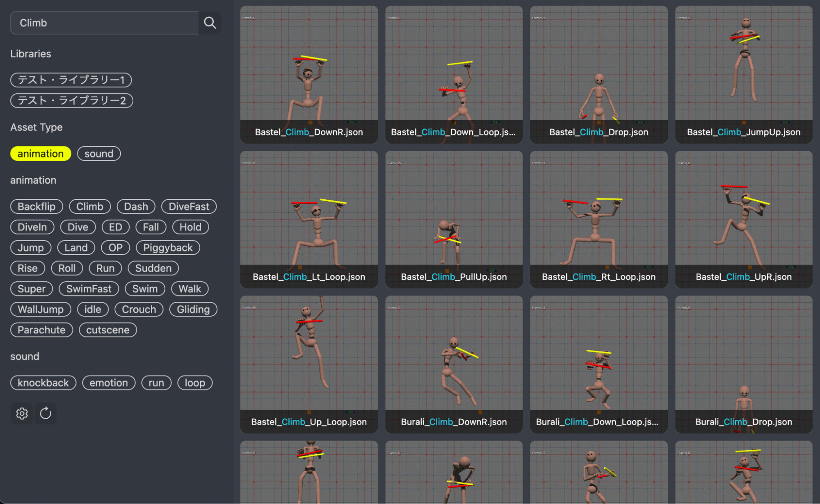820x504 pixels.
Task: Choose the Super tag
Action: click(32, 288)
